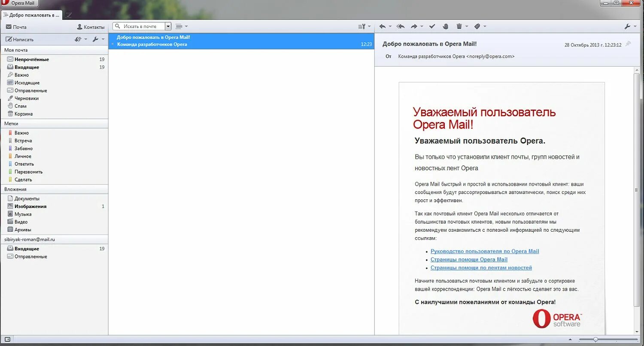Switch to the Контакты panel
This screenshot has height=346, width=644.
pyautogui.click(x=91, y=27)
